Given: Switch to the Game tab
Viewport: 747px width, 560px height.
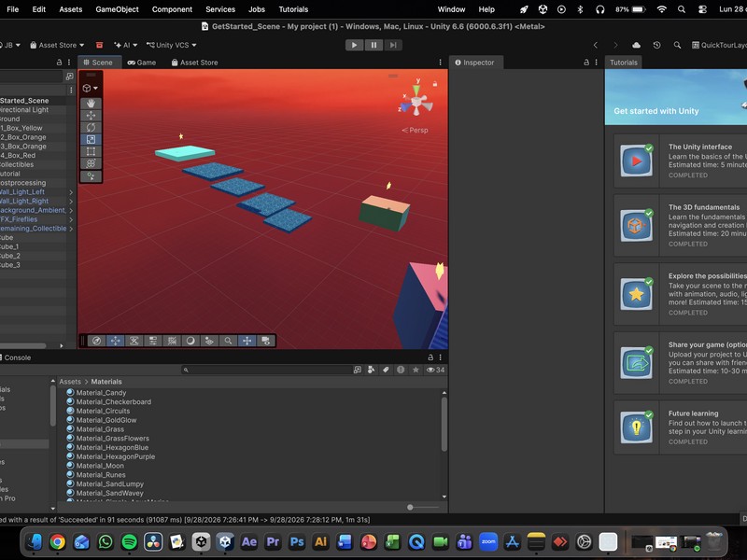Looking at the screenshot, I should point(142,63).
